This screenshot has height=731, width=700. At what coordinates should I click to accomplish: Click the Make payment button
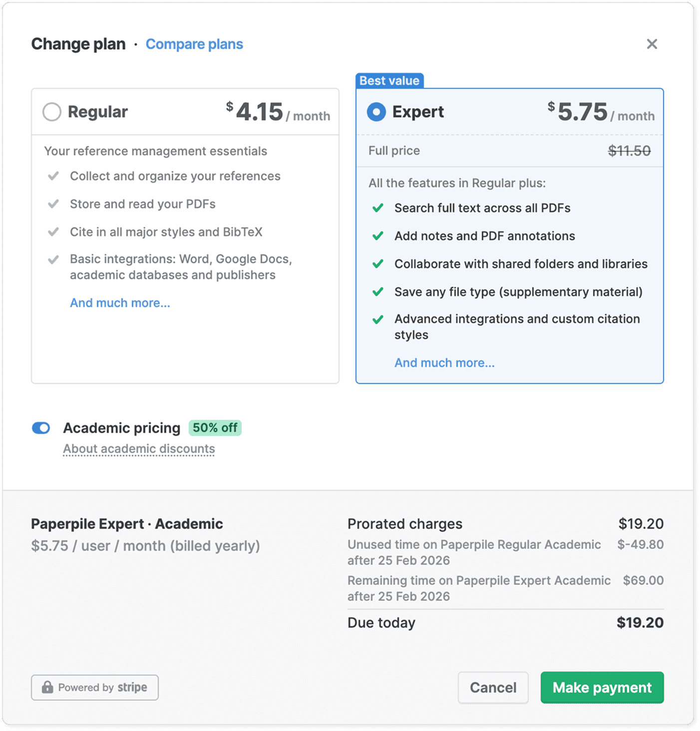(602, 688)
